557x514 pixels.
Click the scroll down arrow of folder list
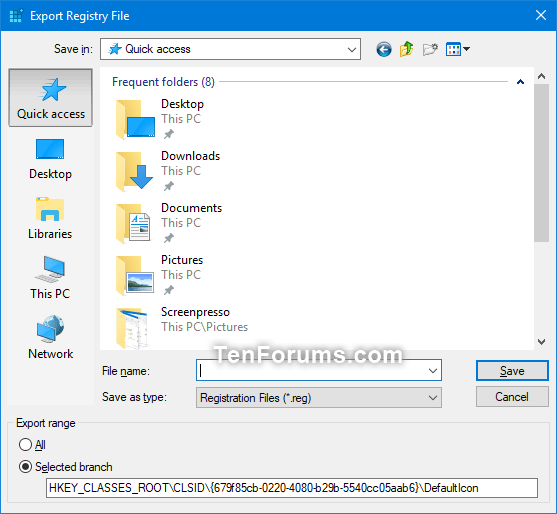(x=541, y=342)
